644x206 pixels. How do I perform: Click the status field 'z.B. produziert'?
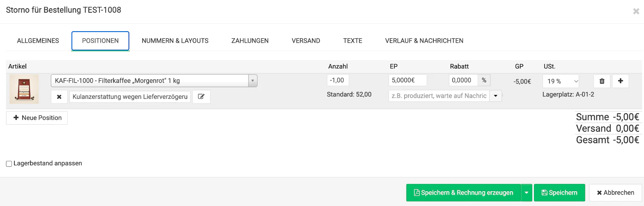point(439,96)
